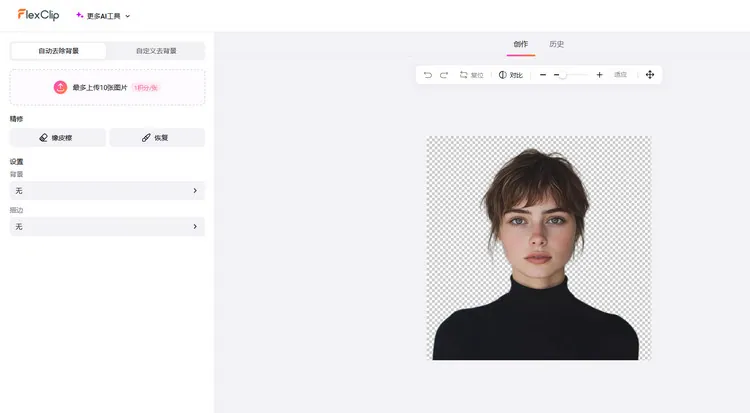Image resolution: width=750 pixels, height=413 pixels.
Task: Redo the last action
Action: click(444, 75)
